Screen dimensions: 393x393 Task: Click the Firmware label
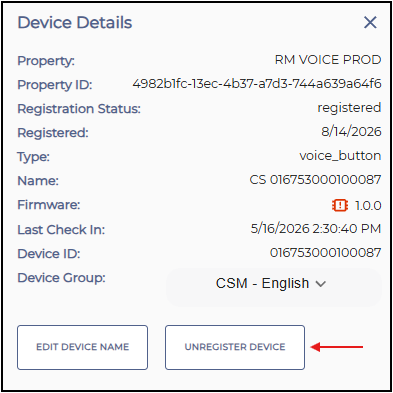pos(49,205)
